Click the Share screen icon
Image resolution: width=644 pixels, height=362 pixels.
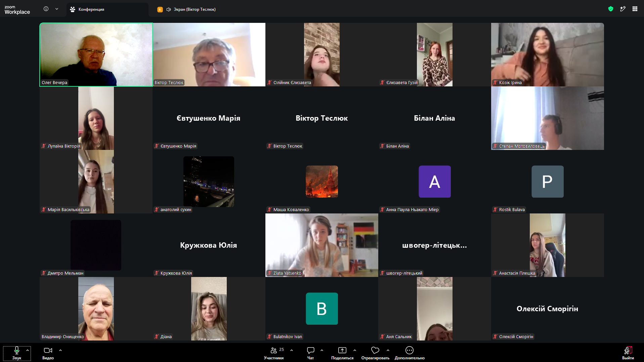point(342,350)
